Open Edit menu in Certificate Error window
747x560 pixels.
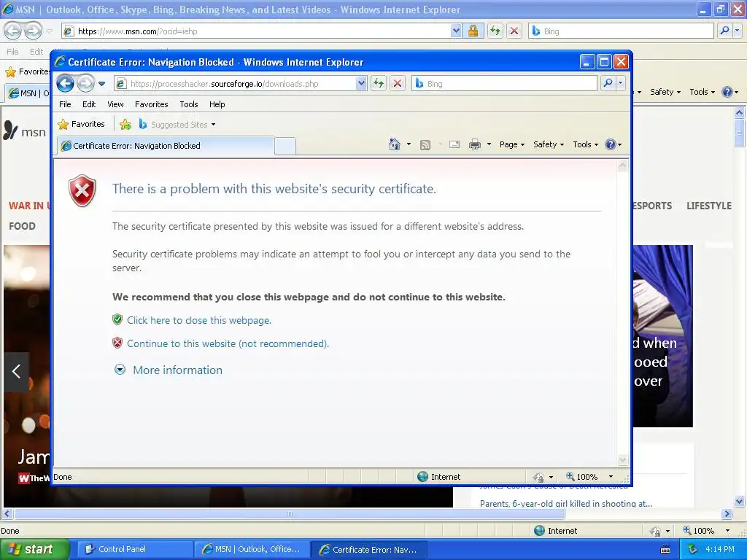pos(88,104)
